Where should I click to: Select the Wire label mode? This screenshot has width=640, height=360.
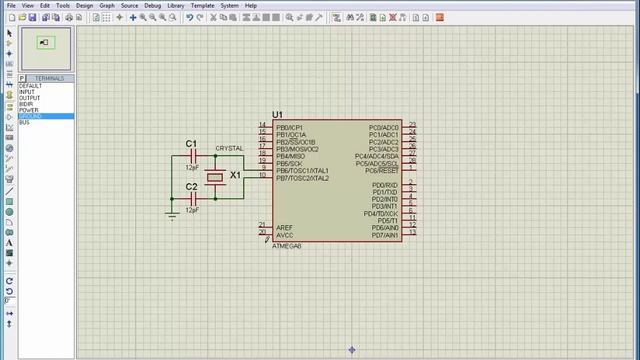point(9,64)
